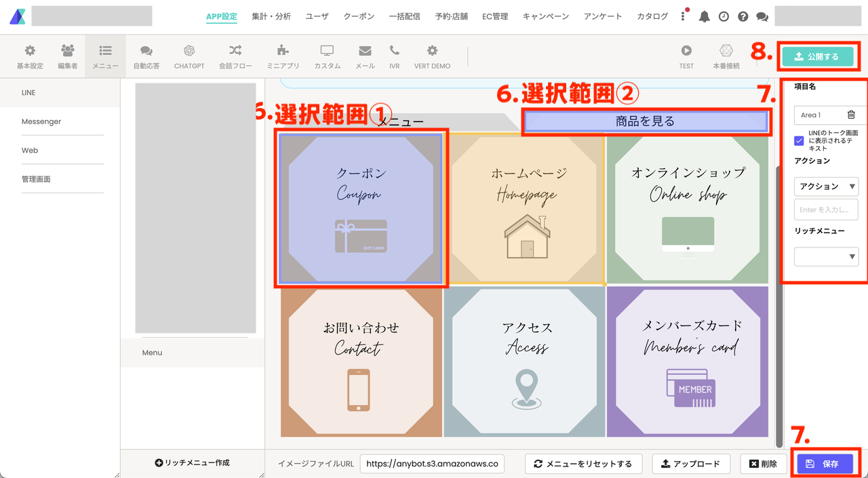Screen dimensions: 868x478
Task: Open the リッチメニュー dropdown
Action: pos(826,256)
